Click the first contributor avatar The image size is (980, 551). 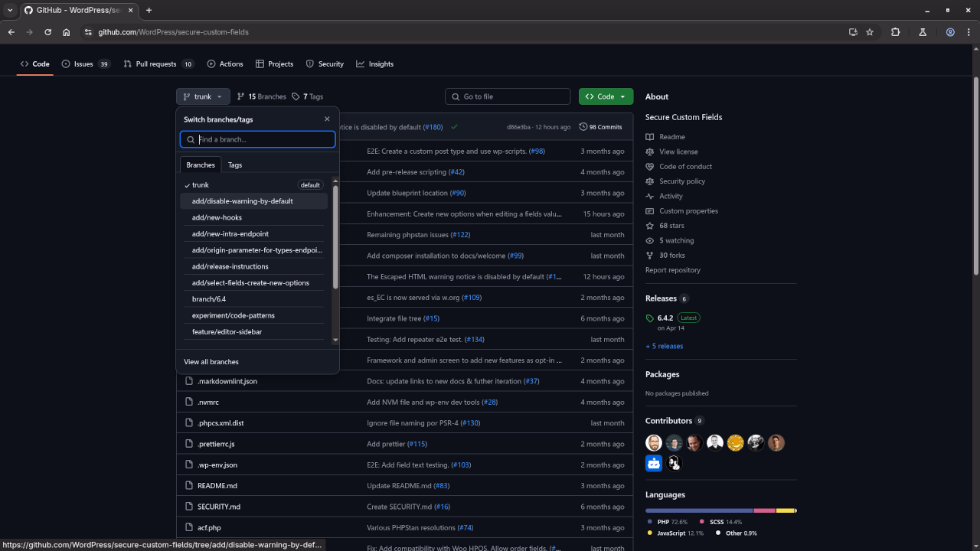(x=654, y=443)
